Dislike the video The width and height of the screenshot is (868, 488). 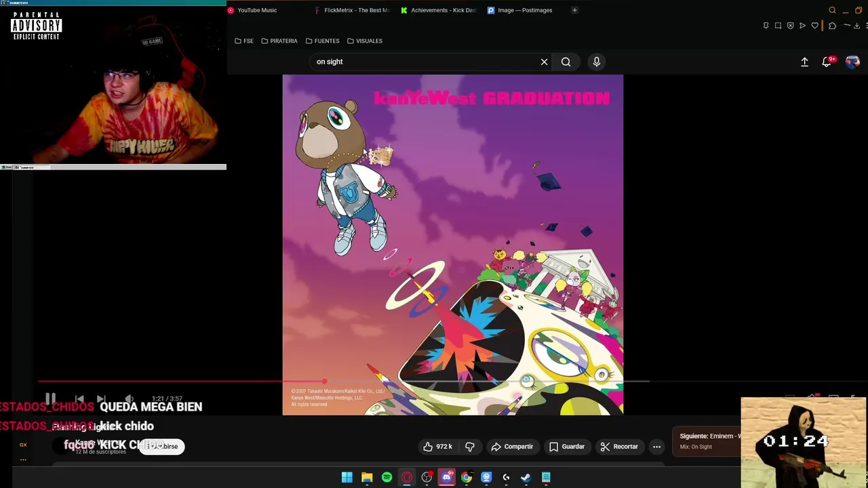coord(469,447)
